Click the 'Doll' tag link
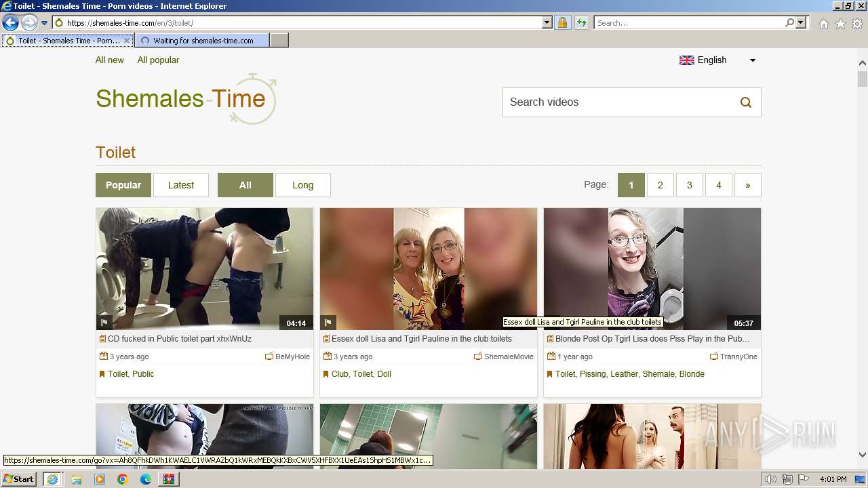The image size is (868, 488). [384, 374]
